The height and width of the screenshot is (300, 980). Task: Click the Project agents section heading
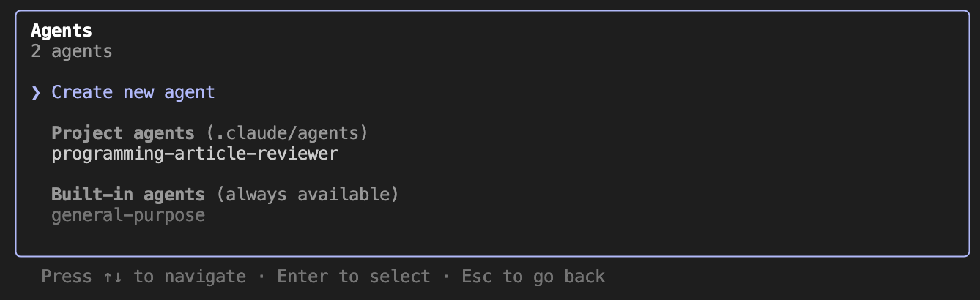[123, 133]
